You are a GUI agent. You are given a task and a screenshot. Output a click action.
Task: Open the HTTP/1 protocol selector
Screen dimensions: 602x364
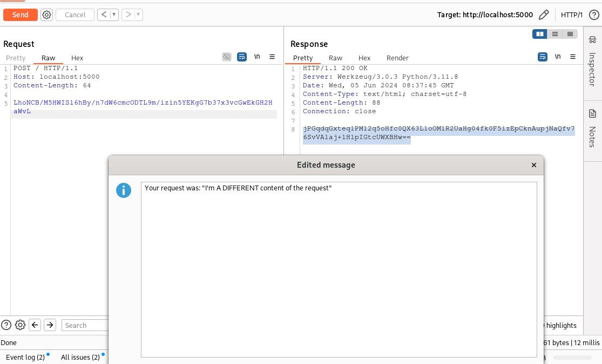tap(571, 15)
